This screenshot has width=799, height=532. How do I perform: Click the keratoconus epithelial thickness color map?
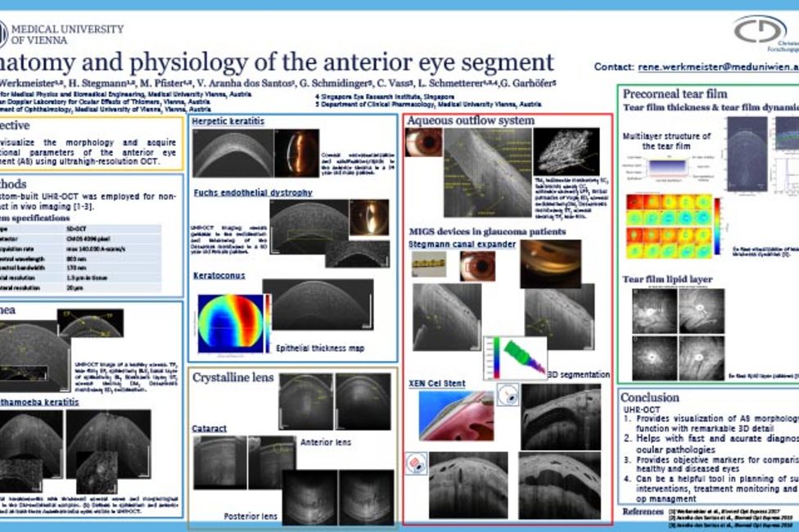(x=226, y=323)
